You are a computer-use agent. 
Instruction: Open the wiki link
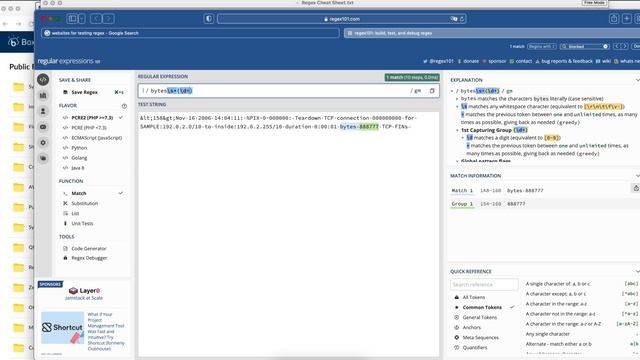(x=603, y=61)
